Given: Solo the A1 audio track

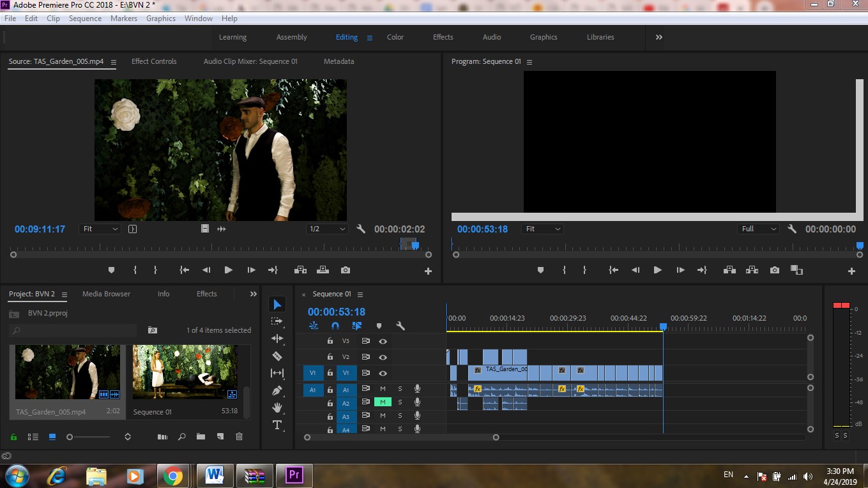Looking at the screenshot, I should (x=400, y=389).
